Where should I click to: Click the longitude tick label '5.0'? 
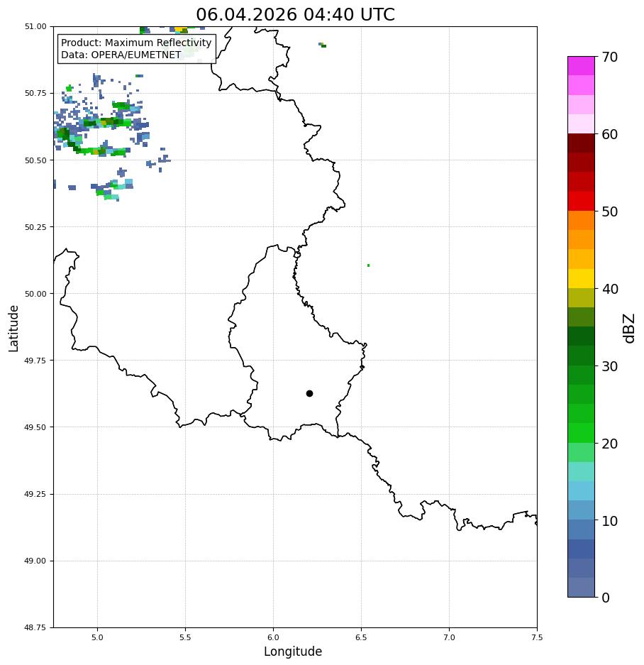click(97, 637)
